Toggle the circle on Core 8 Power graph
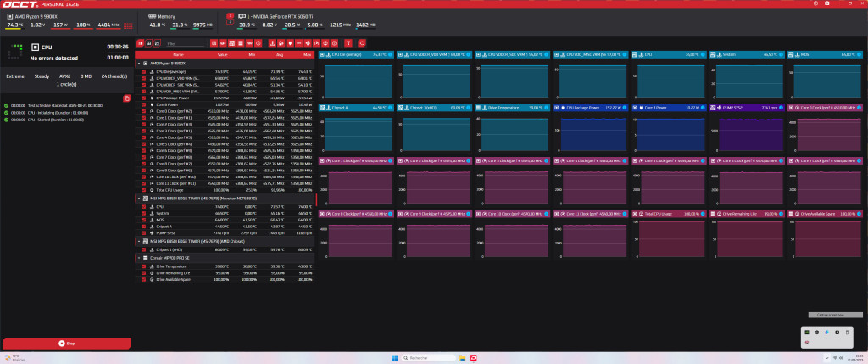The width and height of the screenshot is (868, 364). tap(703, 108)
